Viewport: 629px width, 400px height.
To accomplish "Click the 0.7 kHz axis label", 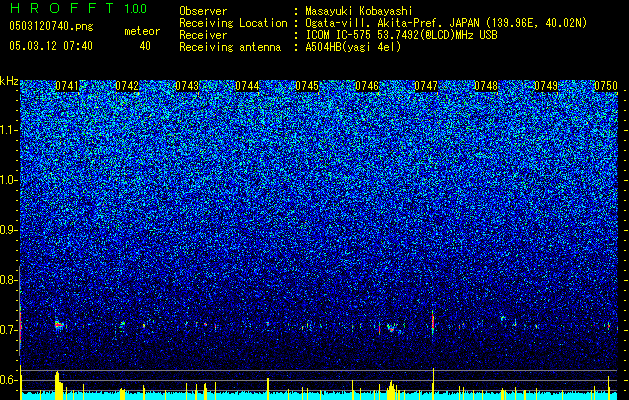I will coord(9,330).
